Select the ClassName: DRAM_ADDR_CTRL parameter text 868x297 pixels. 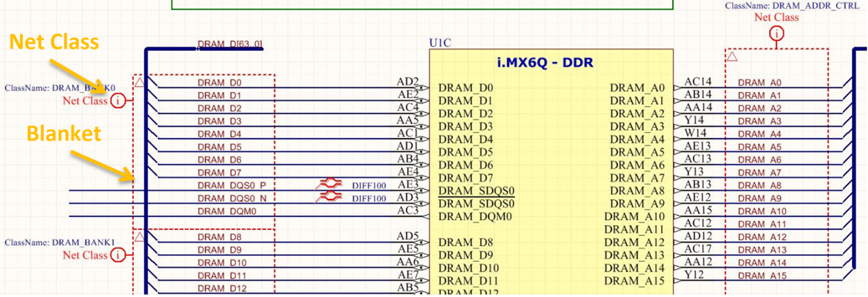(x=792, y=5)
